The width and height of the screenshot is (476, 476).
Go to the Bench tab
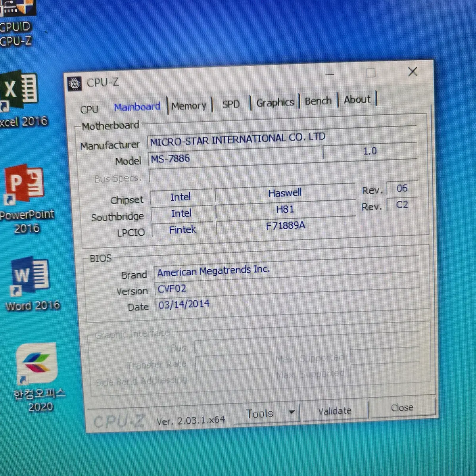tap(318, 101)
